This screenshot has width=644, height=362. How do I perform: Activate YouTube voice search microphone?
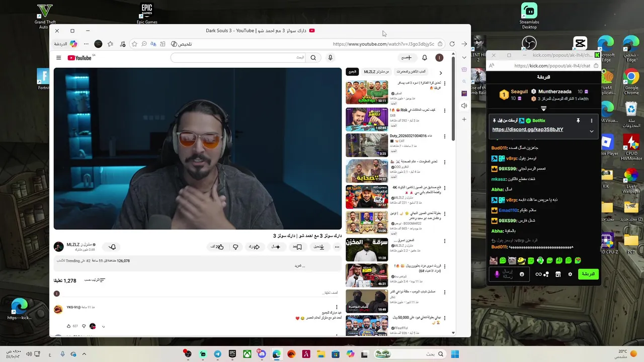click(330, 58)
